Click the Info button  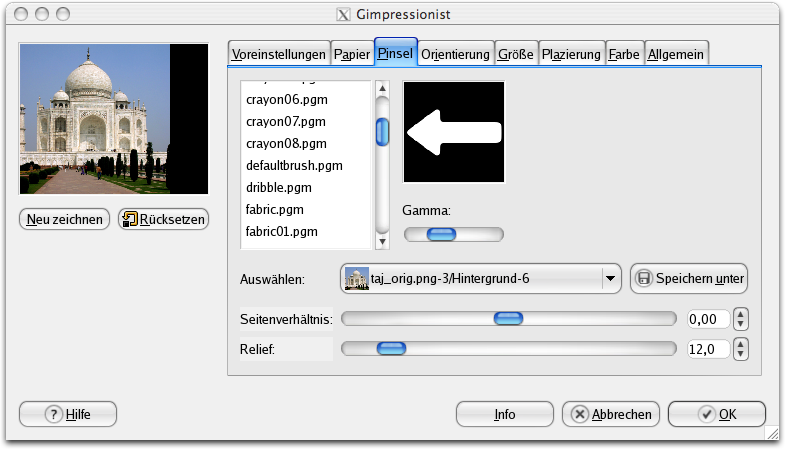point(505,414)
